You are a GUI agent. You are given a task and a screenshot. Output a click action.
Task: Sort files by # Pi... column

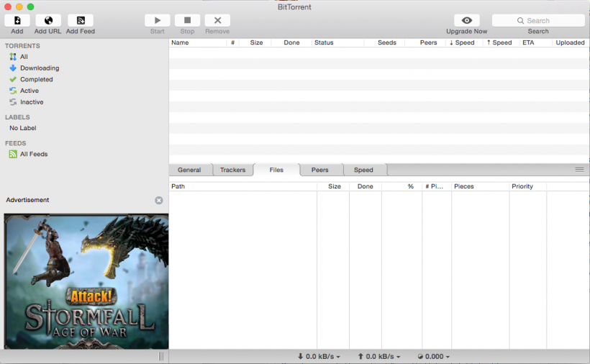pyautogui.click(x=437, y=186)
